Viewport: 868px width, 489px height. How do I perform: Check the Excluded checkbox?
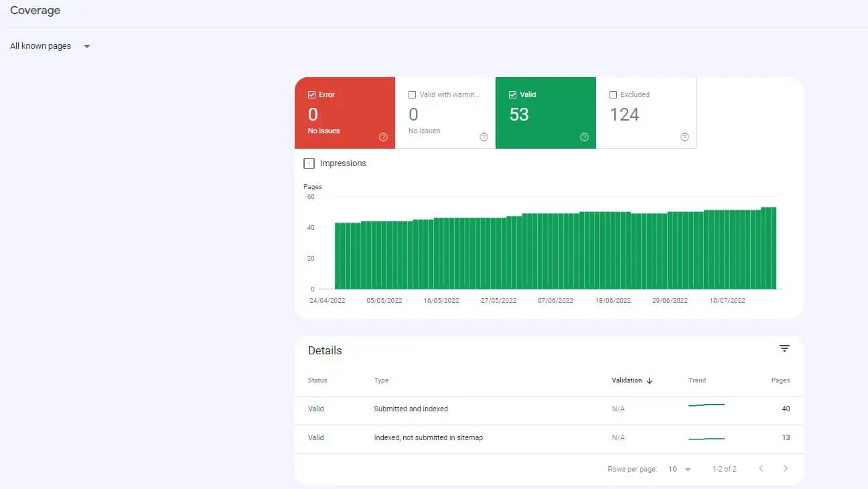613,95
